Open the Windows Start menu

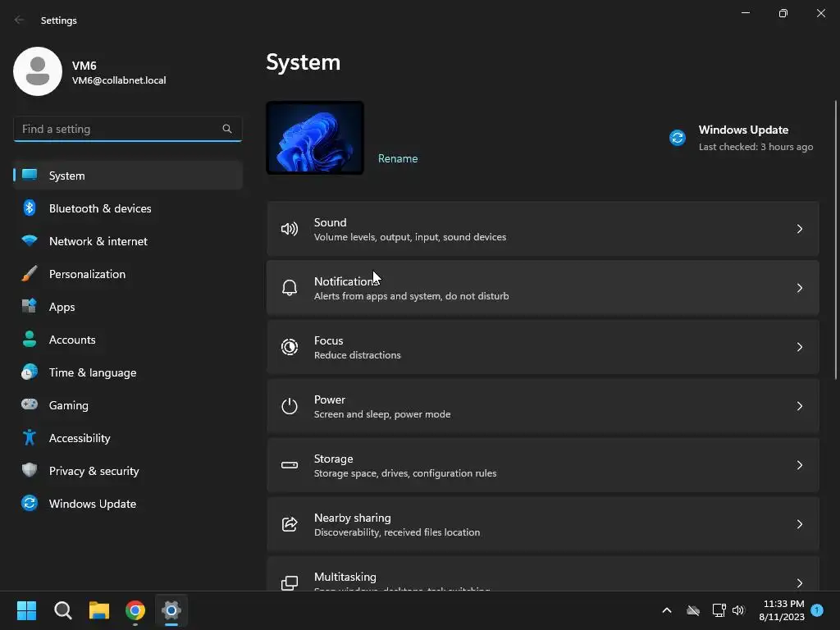point(26,609)
